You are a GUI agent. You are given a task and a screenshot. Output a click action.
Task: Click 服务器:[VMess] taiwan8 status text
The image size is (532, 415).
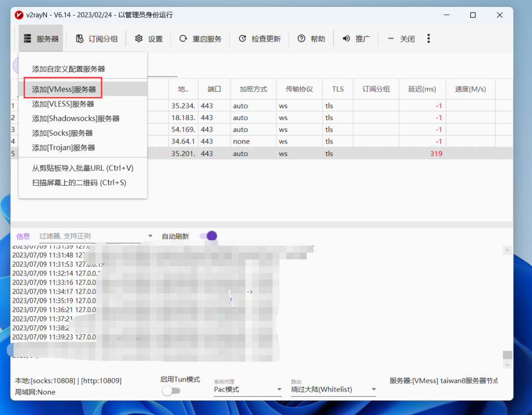pyautogui.click(x=444, y=381)
